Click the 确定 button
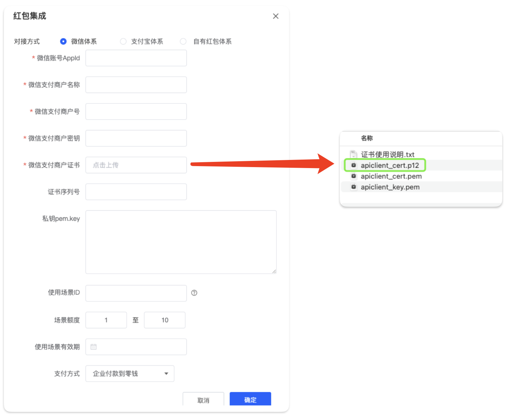Image resolution: width=525 pixels, height=420 pixels. (250, 399)
